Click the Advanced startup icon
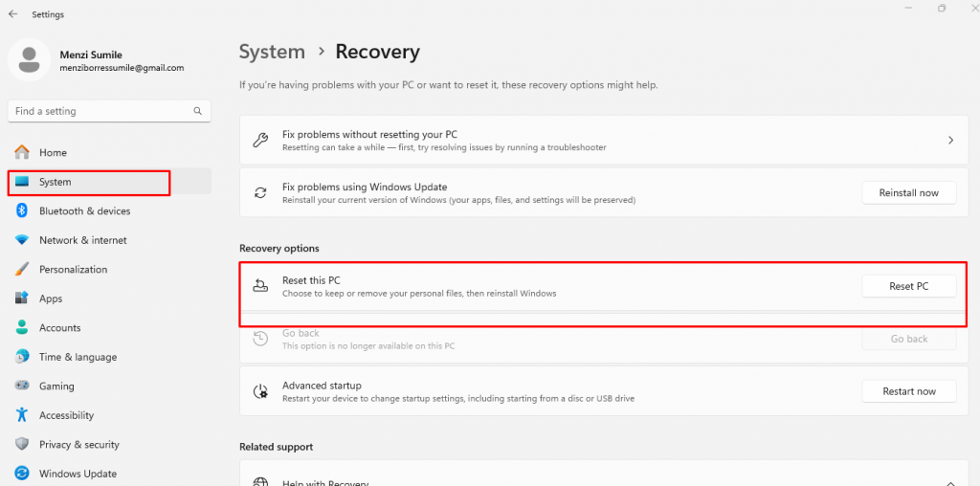Viewport: 980px width, 486px height. coord(260,391)
